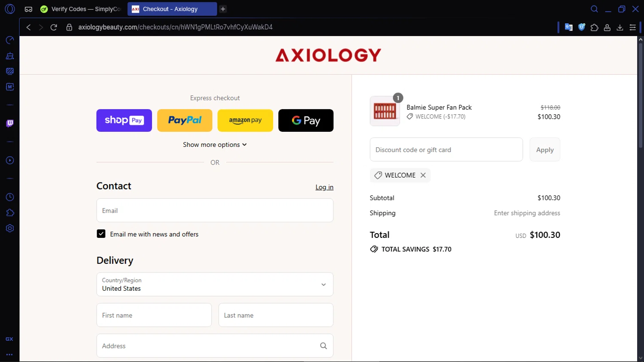Remove the WELCOME discount code
Screen dimensions: 644x362
point(423,175)
